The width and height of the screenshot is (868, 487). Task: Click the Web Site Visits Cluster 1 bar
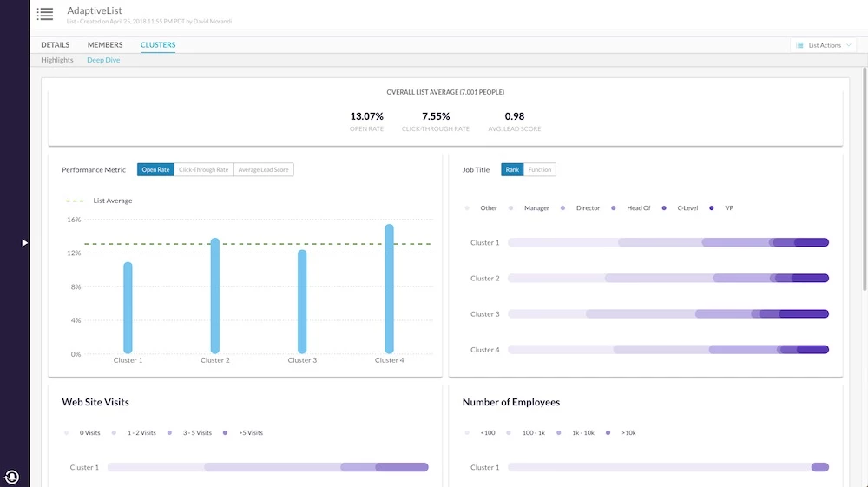coord(268,467)
